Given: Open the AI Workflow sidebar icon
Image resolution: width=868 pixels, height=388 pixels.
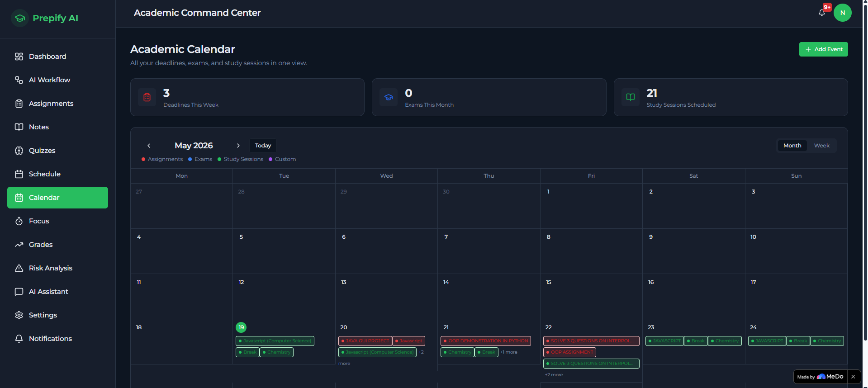Looking at the screenshot, I should point(19,80).
